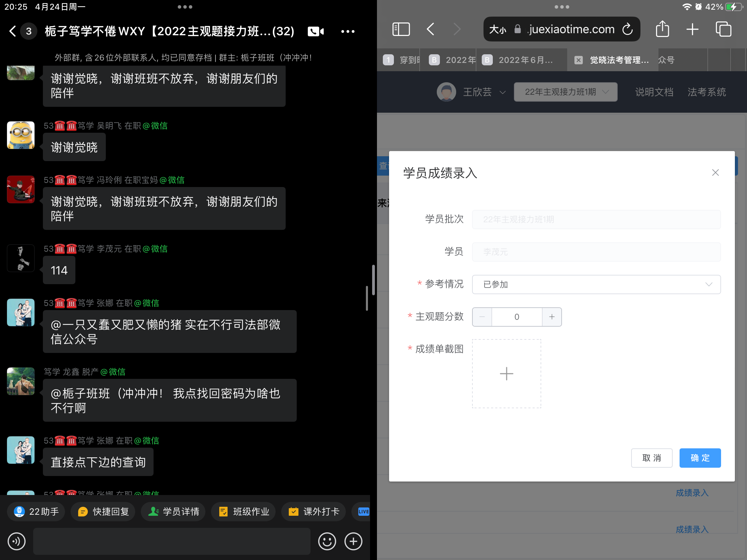Show Safari sidebar

click(x=401, y=29)
